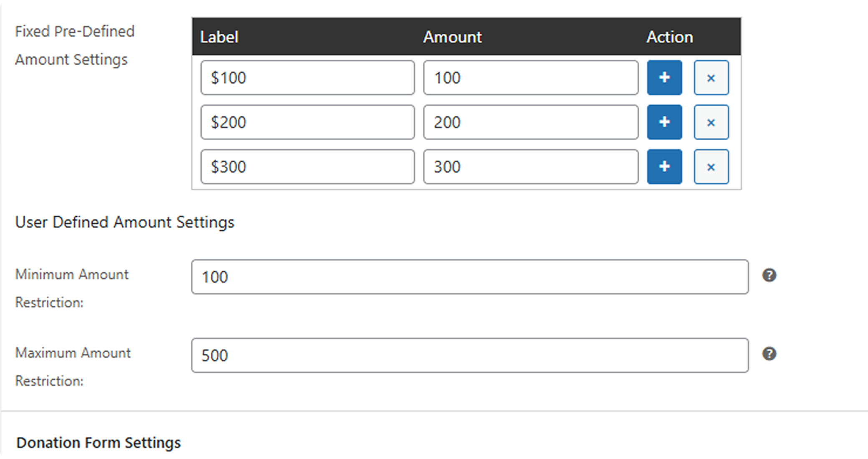Click the Label column header
Viewport: 868px width, 459px height.
[219, 37]
